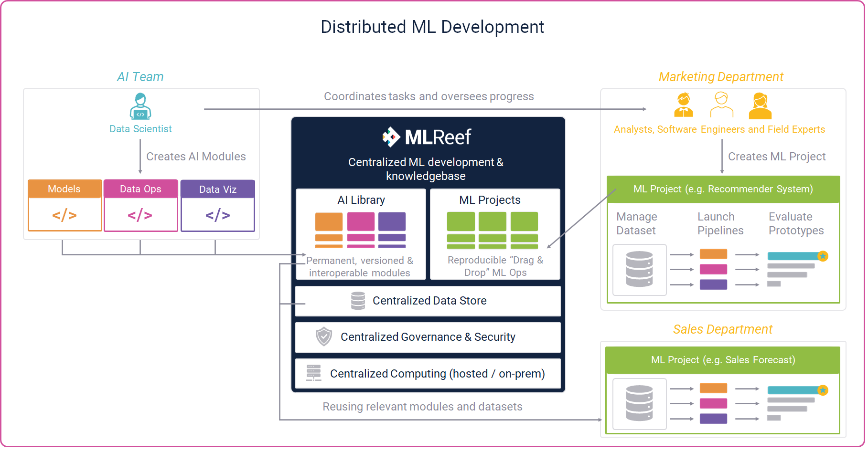Click the purple code icon under Data Viz
This screenshot has width=868, height=452.
(x=218, y=215)
